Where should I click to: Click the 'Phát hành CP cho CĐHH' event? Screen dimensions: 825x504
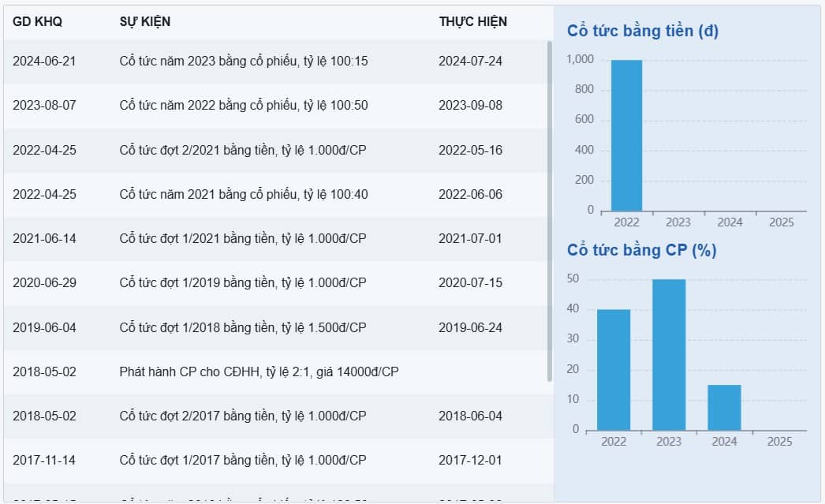[x=259, y=371]
